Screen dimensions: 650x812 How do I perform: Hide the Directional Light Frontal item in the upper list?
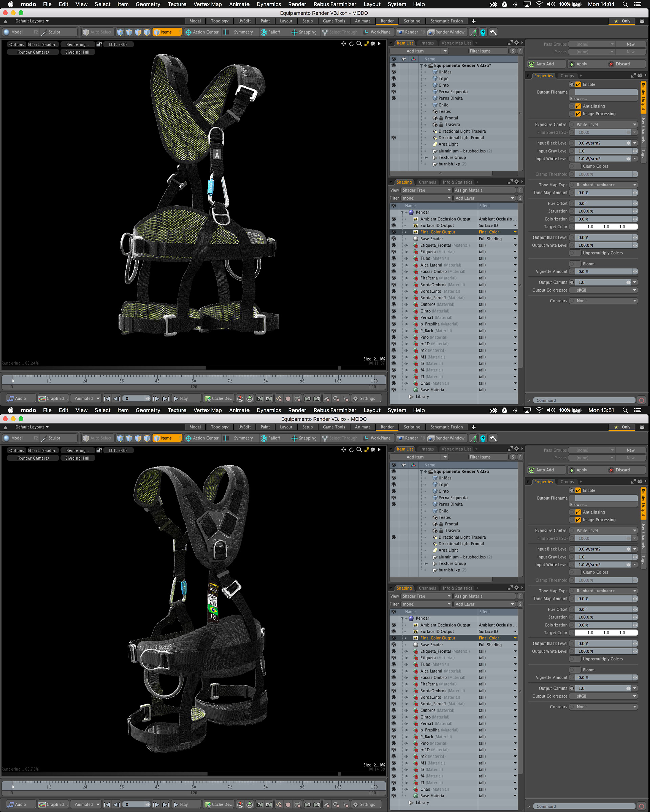[393, 138]
